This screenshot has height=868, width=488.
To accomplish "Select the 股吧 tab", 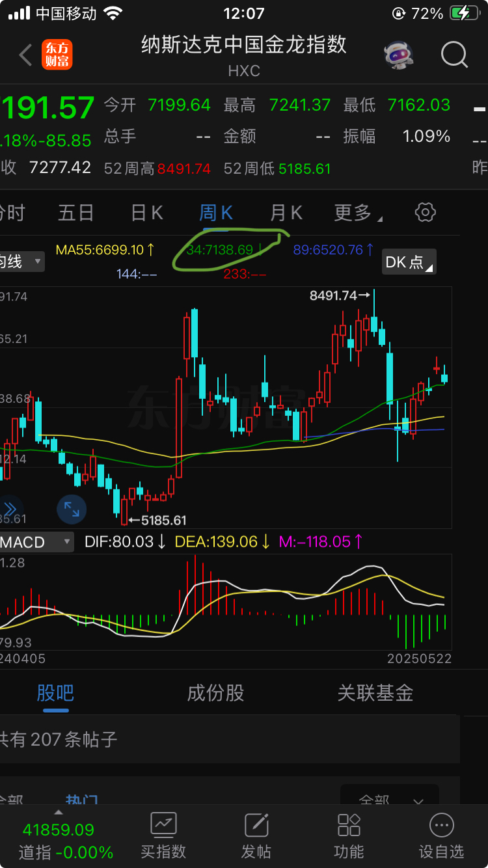I will tap(55, 693).
